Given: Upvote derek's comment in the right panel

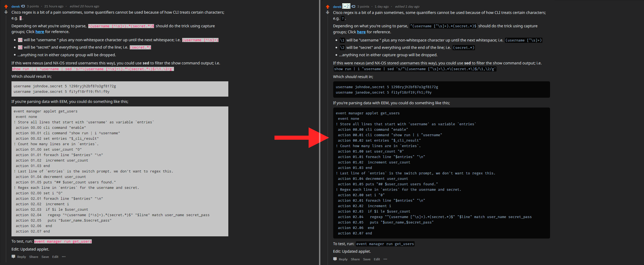Looking at the screenshot, I should (327, 7).
